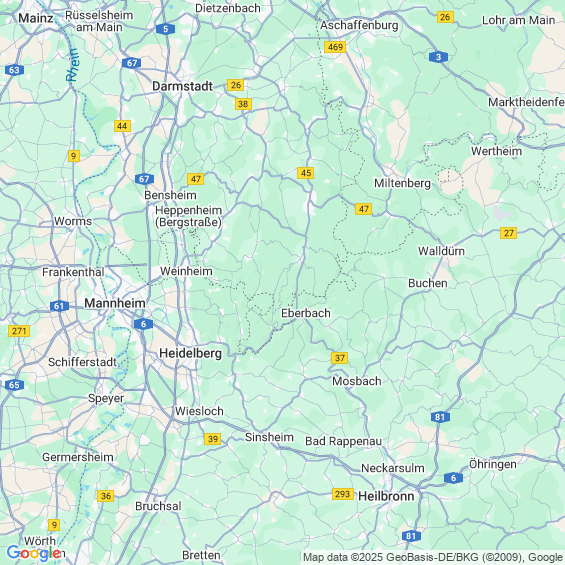
Task: Select the Darmstadt city label
Action: pos(183,86)
